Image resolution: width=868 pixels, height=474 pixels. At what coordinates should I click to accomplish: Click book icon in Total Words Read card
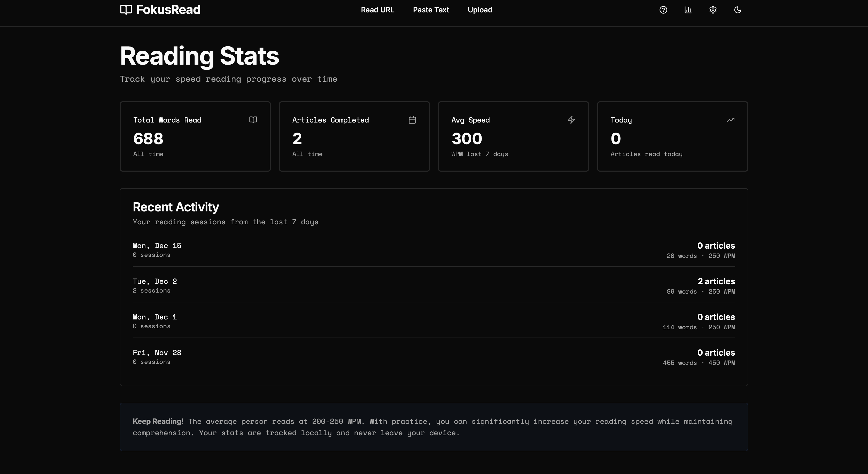[x=253, y=120]
